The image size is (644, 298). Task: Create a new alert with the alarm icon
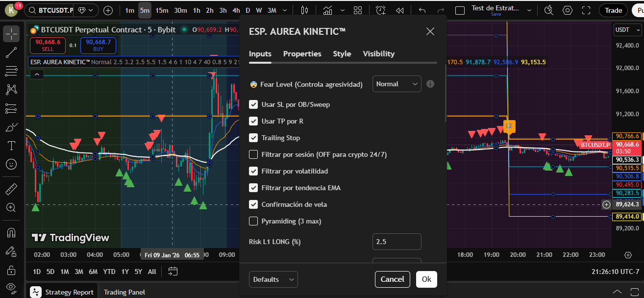click(x=381, y=10)
